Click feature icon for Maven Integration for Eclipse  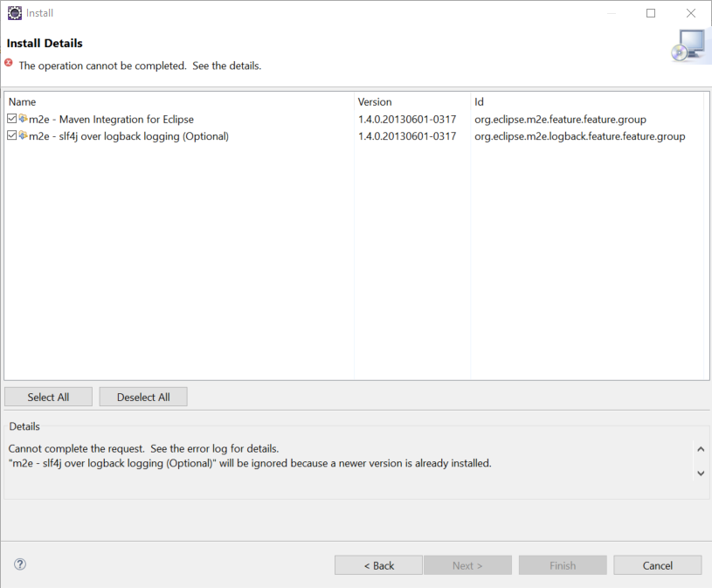(x=23, y=119)
